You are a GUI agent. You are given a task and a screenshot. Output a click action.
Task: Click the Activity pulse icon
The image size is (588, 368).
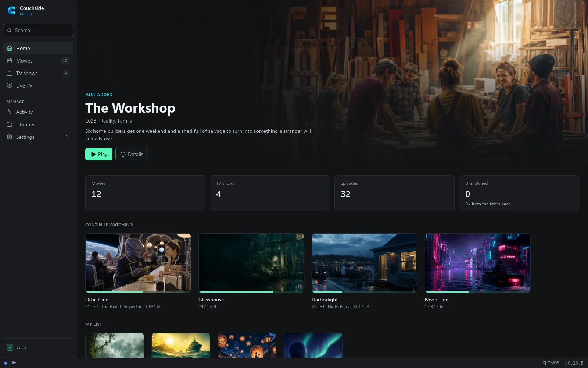[x=10, y=112]
